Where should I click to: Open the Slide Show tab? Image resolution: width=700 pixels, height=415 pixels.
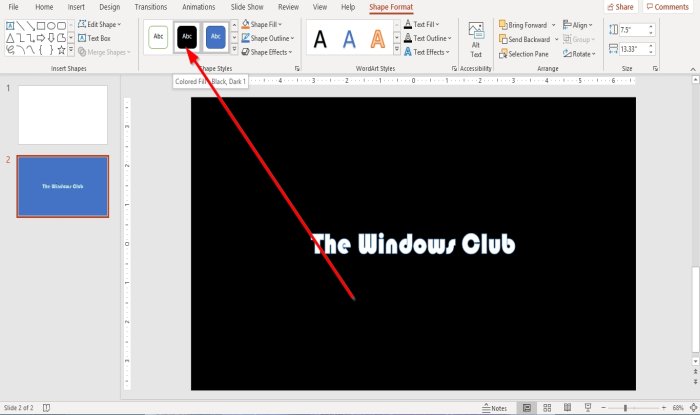[x=247, y=7]
